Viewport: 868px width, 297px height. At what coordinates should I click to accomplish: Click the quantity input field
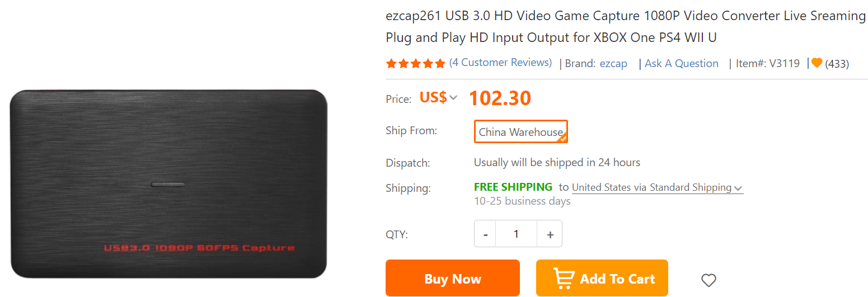coord(516,234)
